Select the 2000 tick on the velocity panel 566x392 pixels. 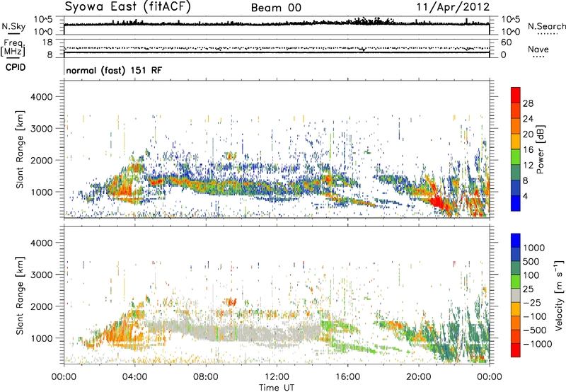tap(42, 306)
